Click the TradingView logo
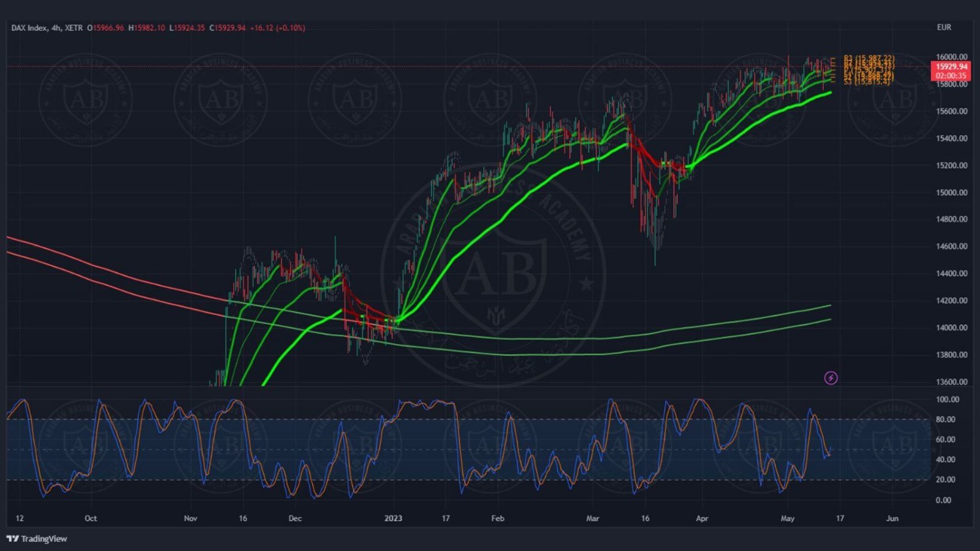 click(x=37, y=539)
